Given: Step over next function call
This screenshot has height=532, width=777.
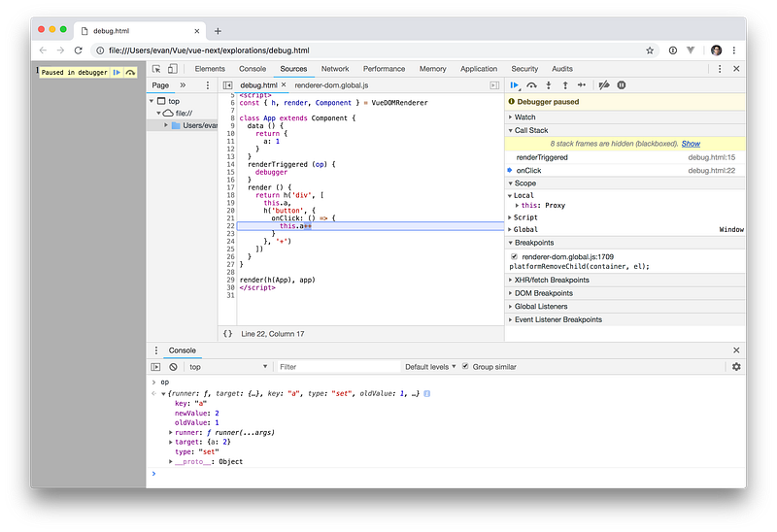Looking at the screenshot, I should 531,85.
